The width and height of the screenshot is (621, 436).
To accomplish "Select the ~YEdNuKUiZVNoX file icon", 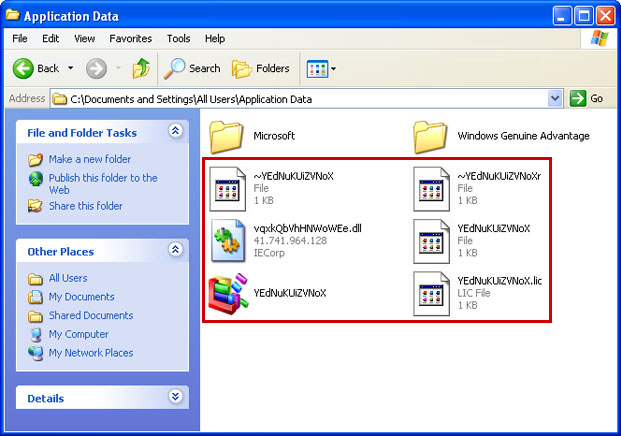I will [228, 189].
